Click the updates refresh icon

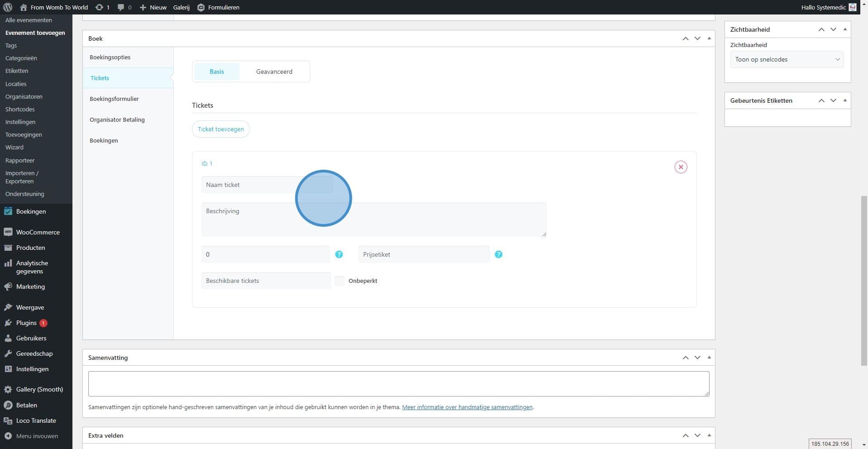tap(99, 7)
